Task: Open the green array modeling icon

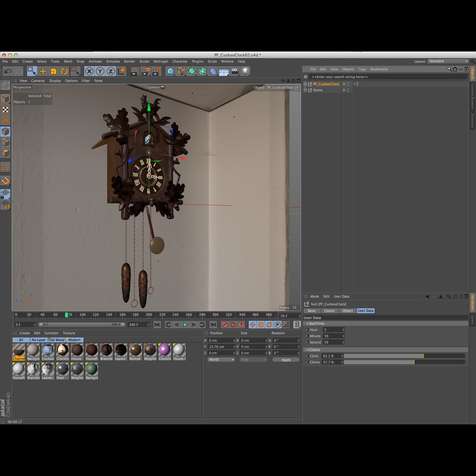Action: (202, 71)
